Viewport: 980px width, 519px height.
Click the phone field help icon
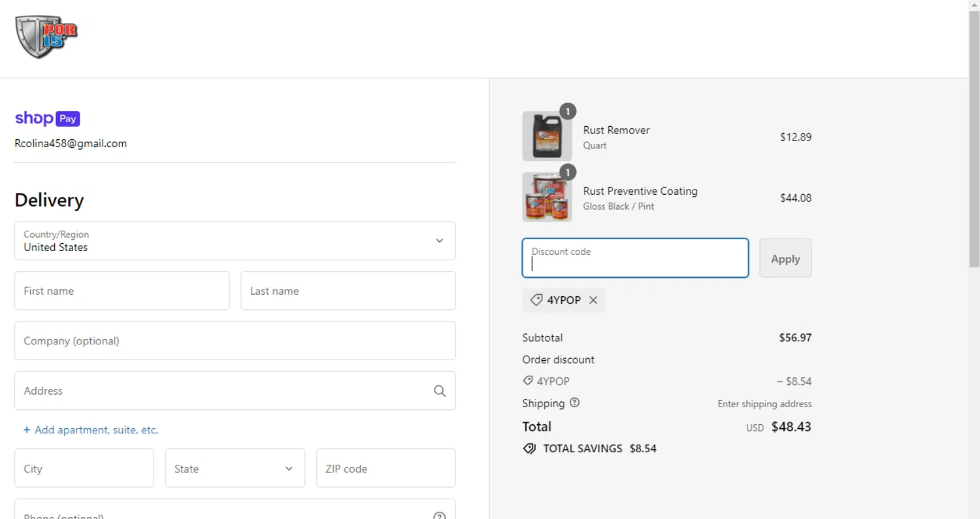click(440, 516)
